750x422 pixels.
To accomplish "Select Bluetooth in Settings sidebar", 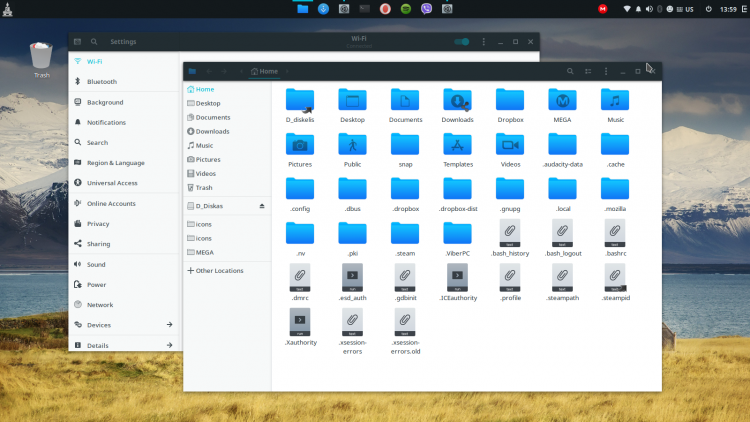I will pos(123,82).
